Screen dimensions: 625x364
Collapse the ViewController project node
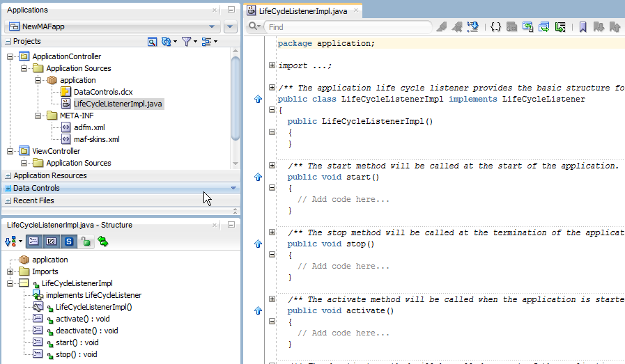[10, 151]
